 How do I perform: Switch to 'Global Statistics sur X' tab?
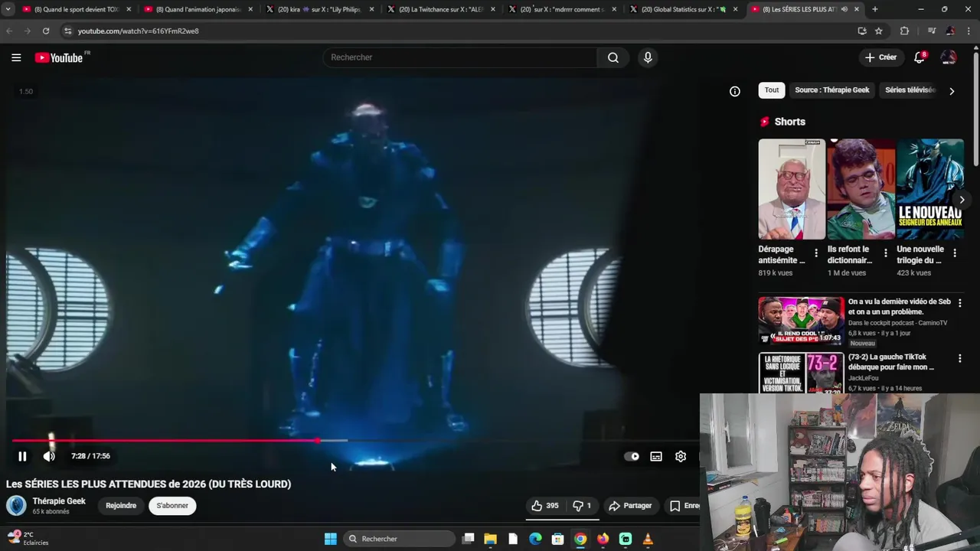click(x=684, y=9)
